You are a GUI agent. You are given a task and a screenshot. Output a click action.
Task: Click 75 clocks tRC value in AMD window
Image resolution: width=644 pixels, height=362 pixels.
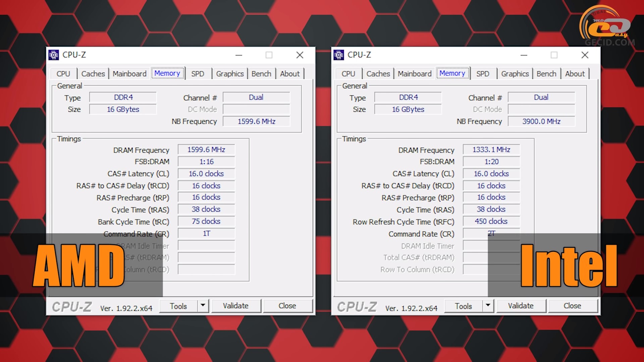(x=206, y=221)
